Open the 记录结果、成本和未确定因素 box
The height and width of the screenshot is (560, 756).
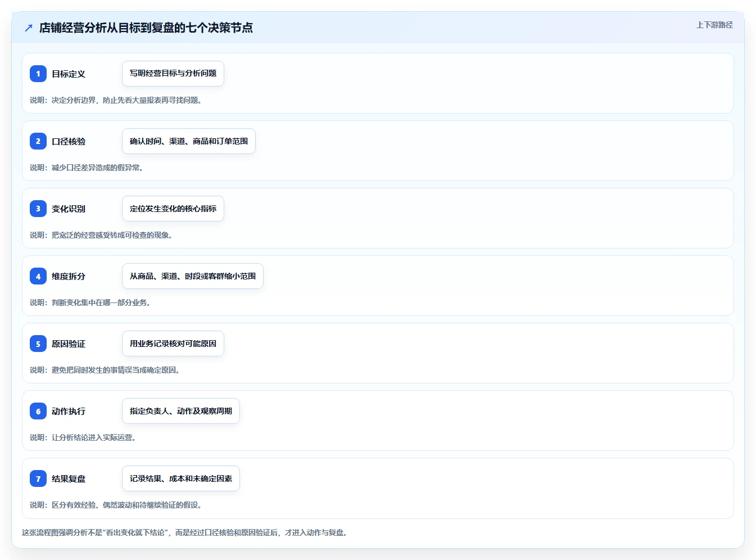point(181,478)
